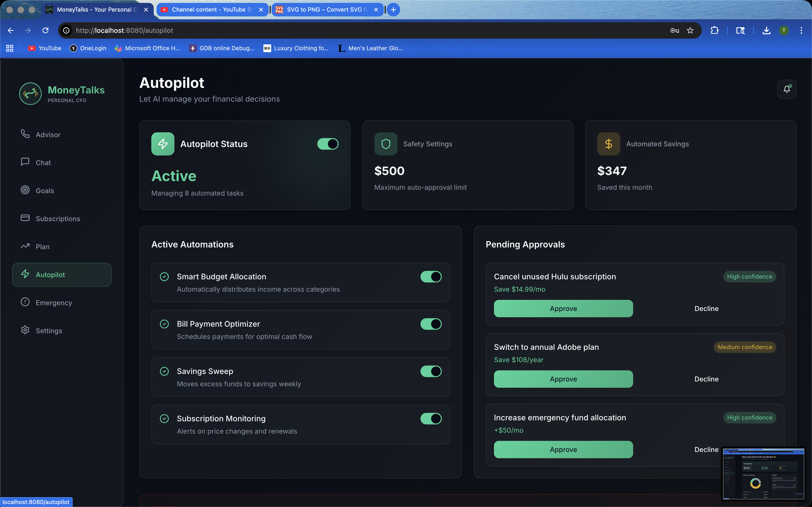Click the Safety Settings shield icon
This screenshot has height=507, width=812.
385,144
